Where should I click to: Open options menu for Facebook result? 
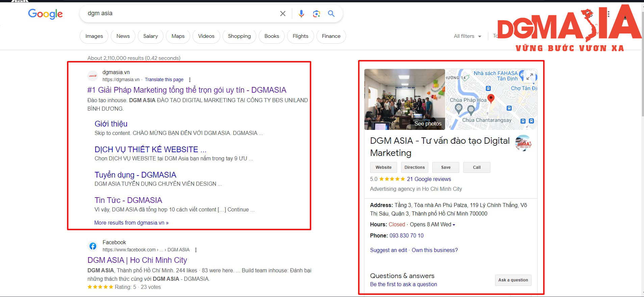point(196,250)
